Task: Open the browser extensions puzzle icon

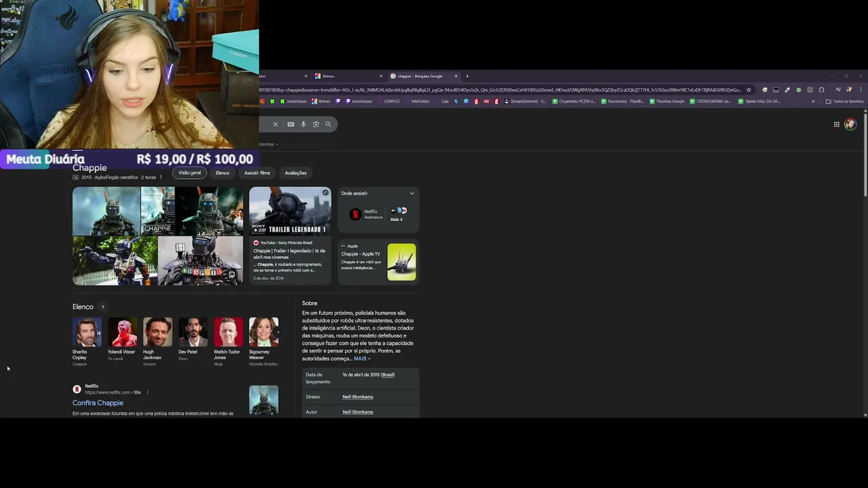Action: pos(821,89)
